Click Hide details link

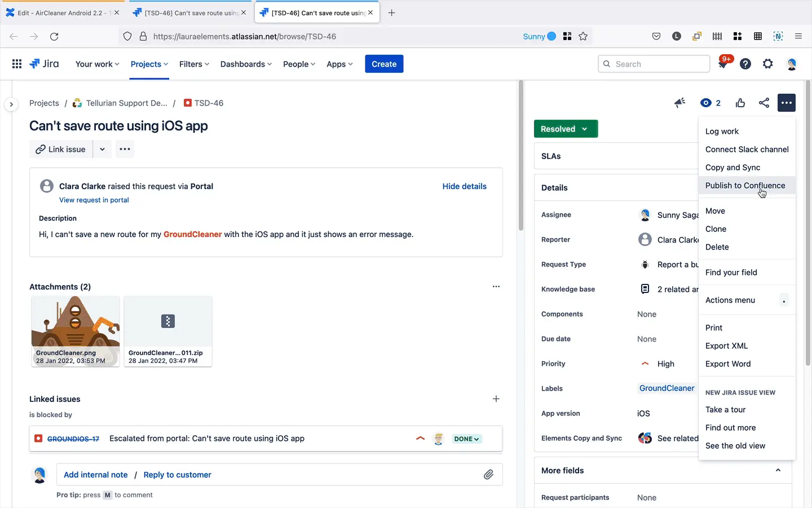[x=464, y=186]
